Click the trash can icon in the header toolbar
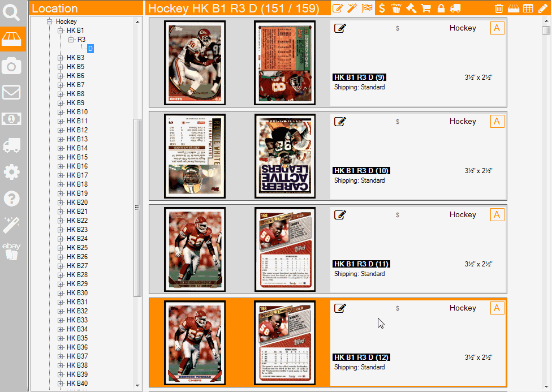Image resolution: width=552 pixels, height=392 pixels. coord(499,8)
